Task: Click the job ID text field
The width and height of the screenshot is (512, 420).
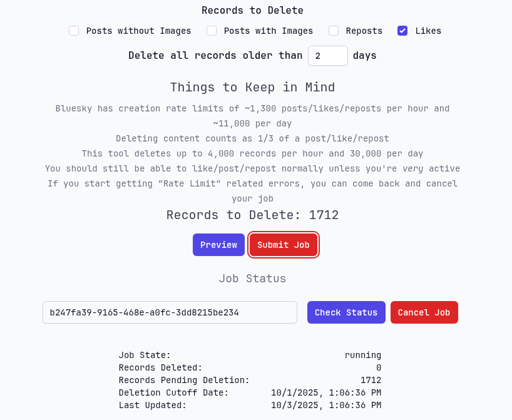Action: coord(170,312)
